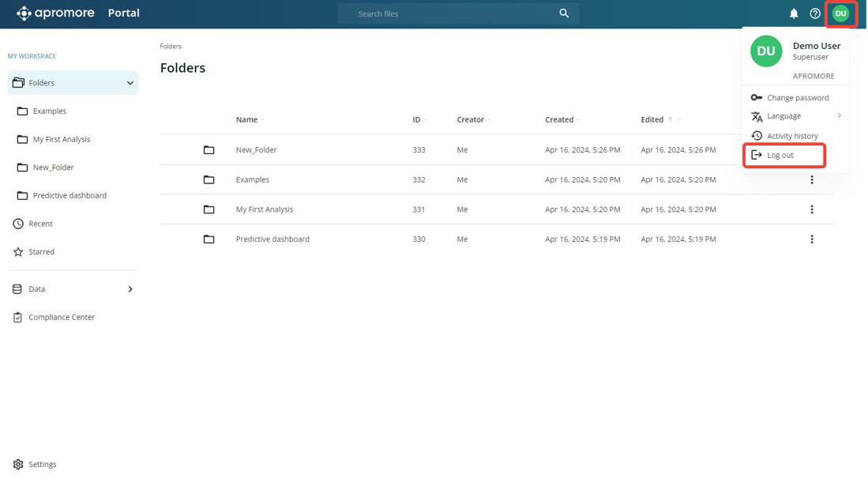Click Log out in user menu
The width and height of the screenshot is (868, 490).
tap(780, 155)
